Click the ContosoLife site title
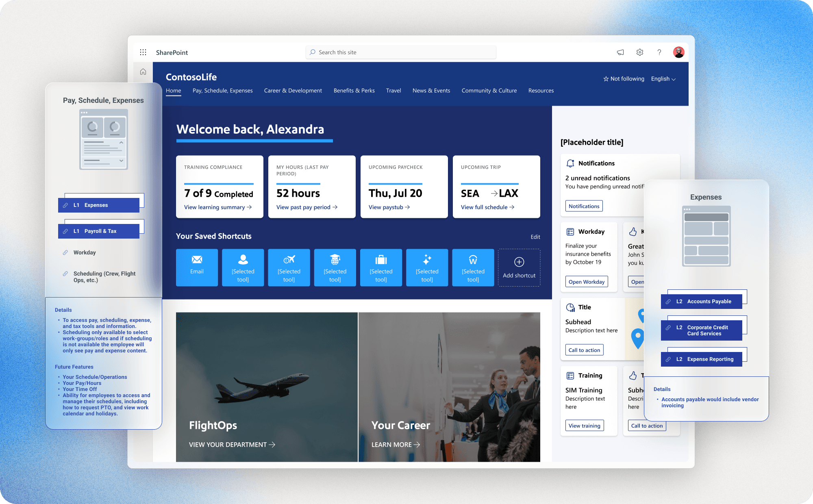 [x=191, y=77]
